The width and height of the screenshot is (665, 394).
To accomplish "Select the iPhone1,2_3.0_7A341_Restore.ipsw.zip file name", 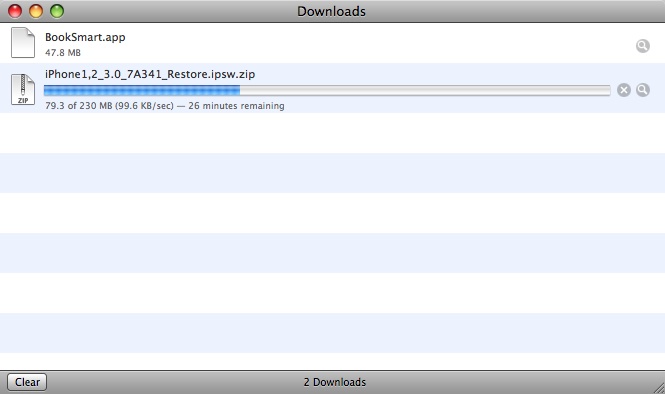I will click(x=150, y=74).
